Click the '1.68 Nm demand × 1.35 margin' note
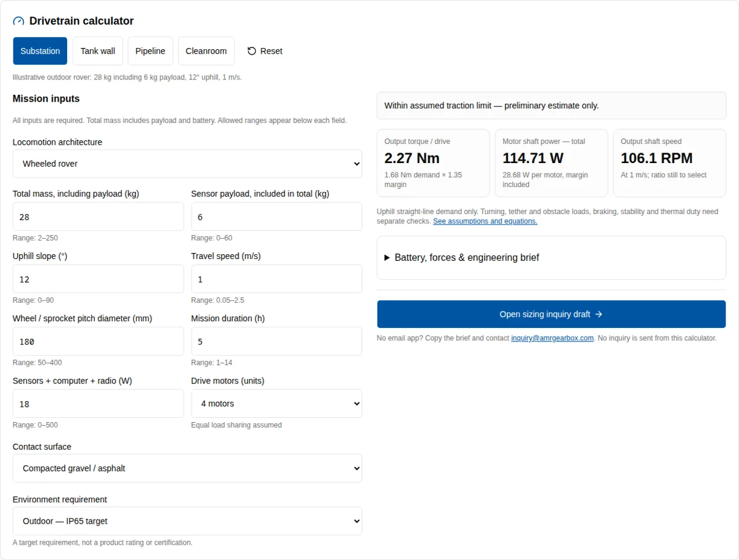The image size is (739, 560). (x=423, y=180)
